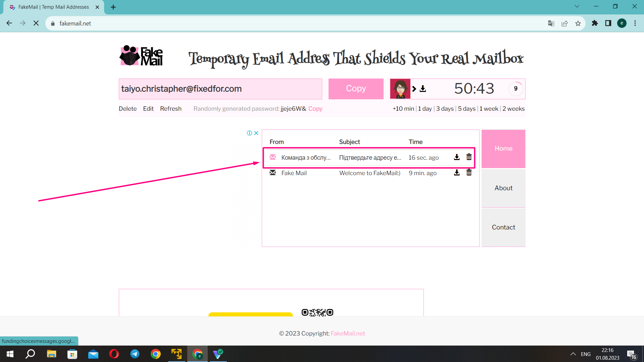Click the FakeMail logo
Viewport: 644px width, 362px height.
click(141, 56)
